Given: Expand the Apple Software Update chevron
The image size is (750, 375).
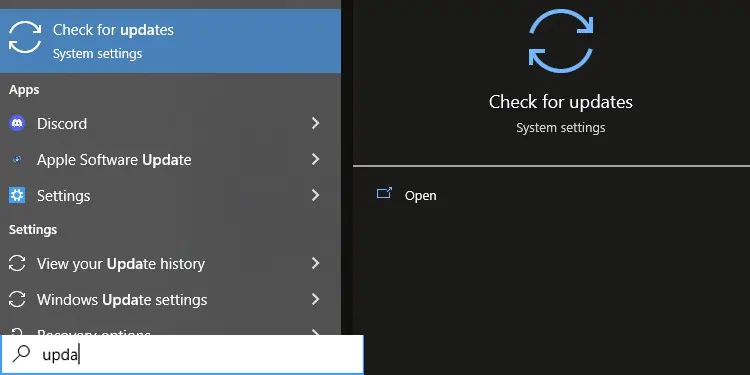Looking at the screenshot, I should (x=315, y=159).
